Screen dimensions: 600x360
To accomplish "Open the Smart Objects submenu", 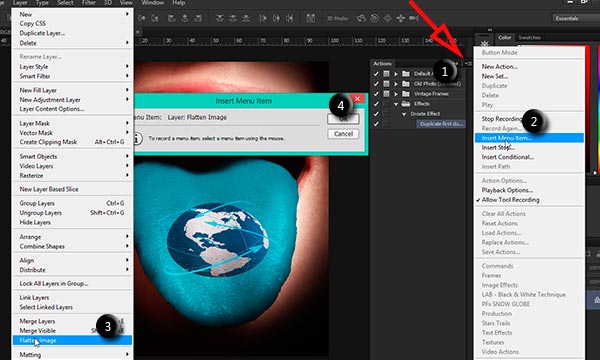I will (73, 156).
